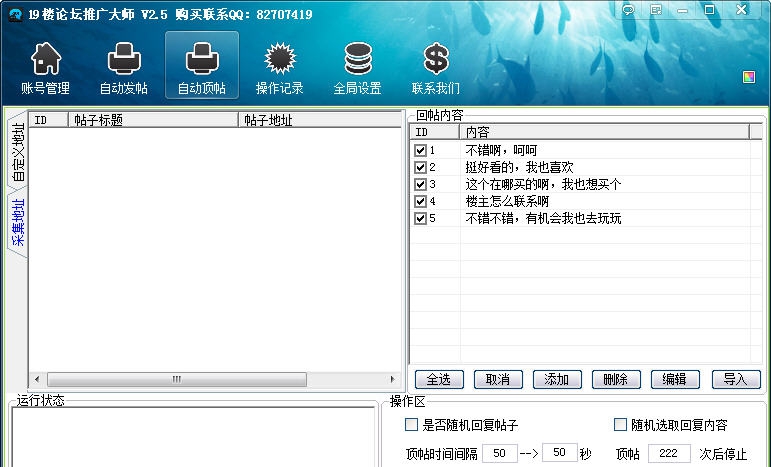
Task: Click the 帖子地址 column header
Action: [320, 120]
